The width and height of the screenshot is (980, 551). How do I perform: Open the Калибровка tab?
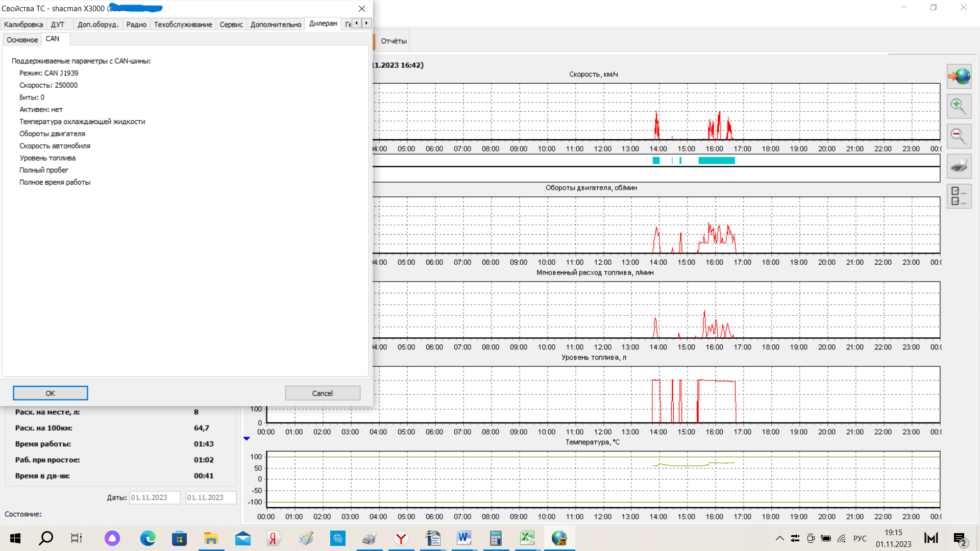click(x=23, y=24)
